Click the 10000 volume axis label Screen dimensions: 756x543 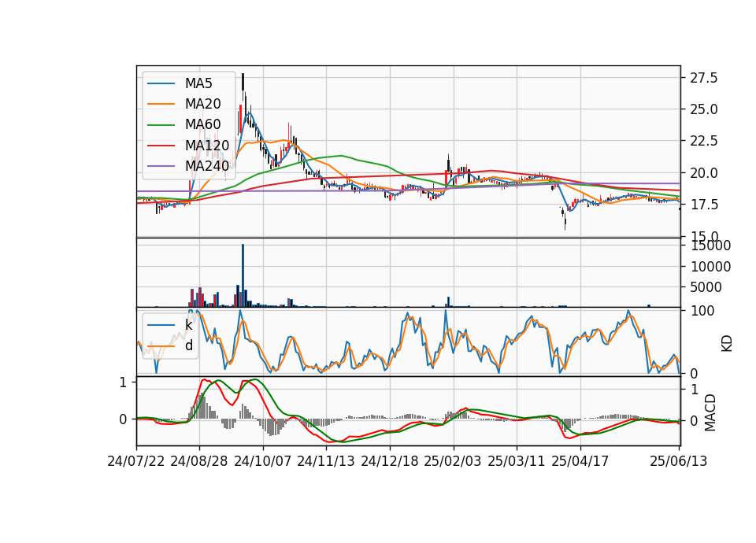[x=710, y=267]
